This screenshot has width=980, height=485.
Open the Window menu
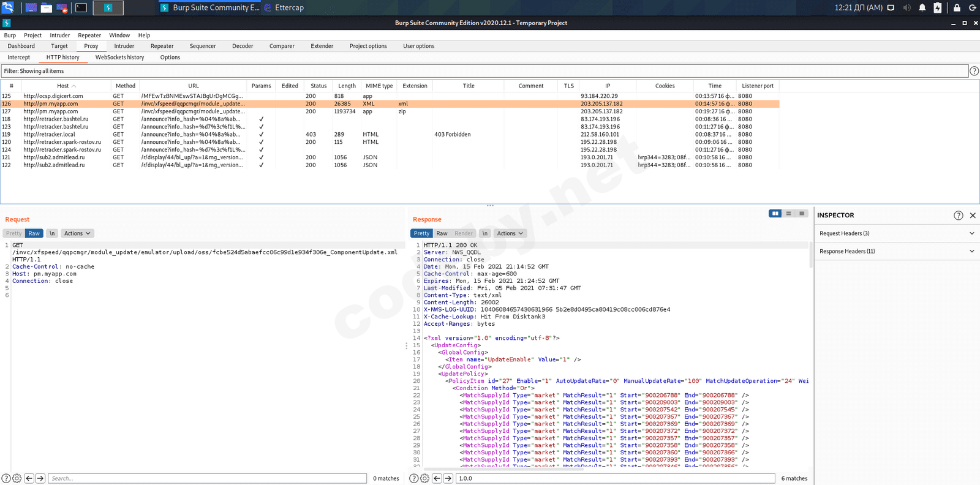click(119, 36)
